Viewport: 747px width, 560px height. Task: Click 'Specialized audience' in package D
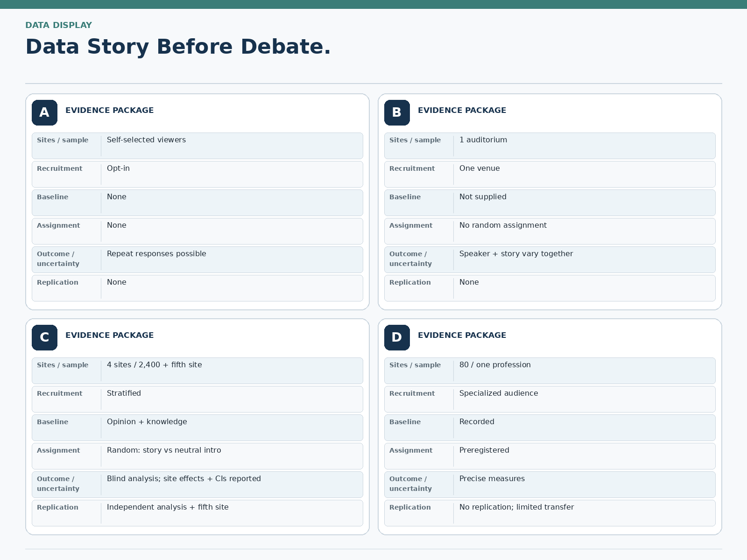[x=499, y=393]
